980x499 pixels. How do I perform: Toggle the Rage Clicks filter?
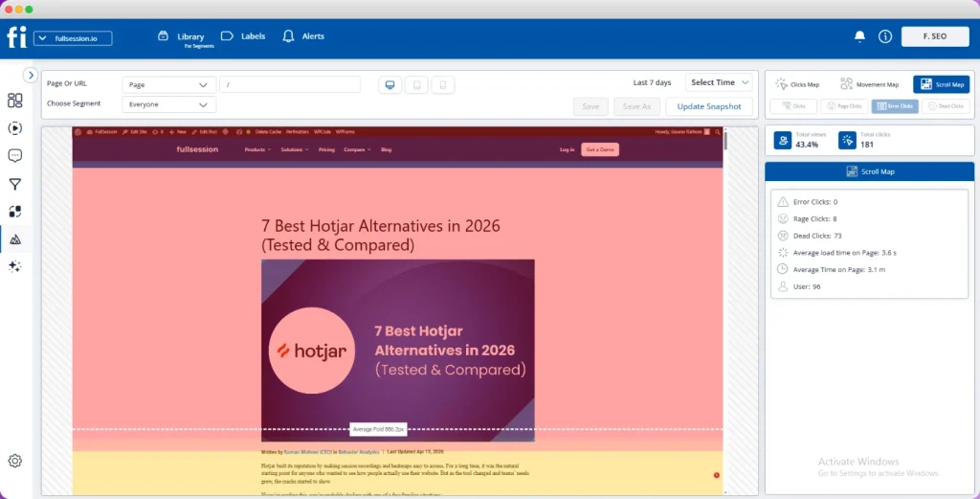pos(844,106)
